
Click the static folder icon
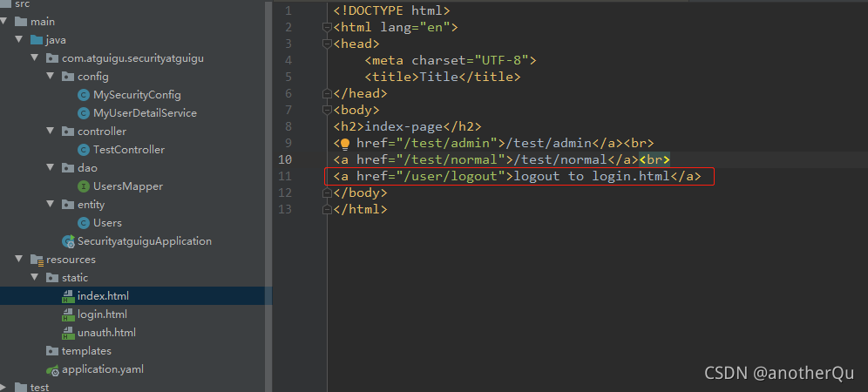point(52,277)
